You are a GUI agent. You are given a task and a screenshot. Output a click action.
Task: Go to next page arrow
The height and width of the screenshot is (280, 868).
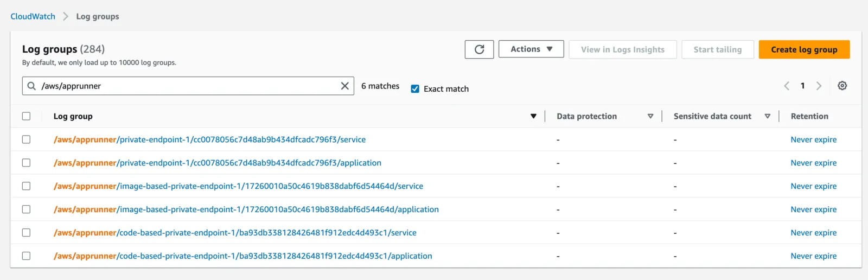(819, 86)
